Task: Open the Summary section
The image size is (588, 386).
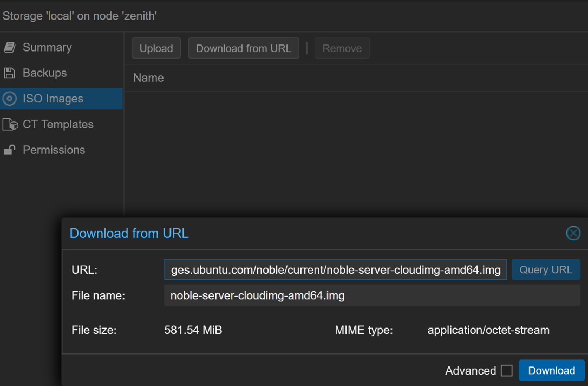Action: 47,47
